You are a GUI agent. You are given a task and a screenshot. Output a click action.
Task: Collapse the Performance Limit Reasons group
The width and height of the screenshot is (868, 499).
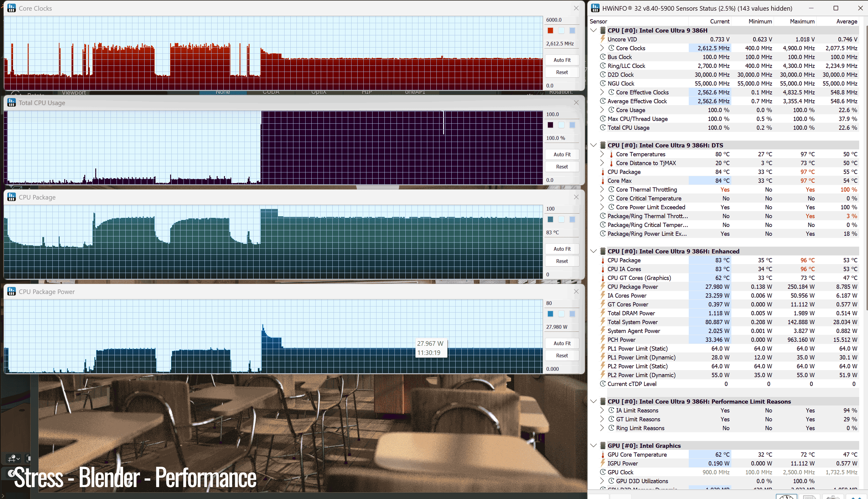pyautogui.click(x=594, y=401)
